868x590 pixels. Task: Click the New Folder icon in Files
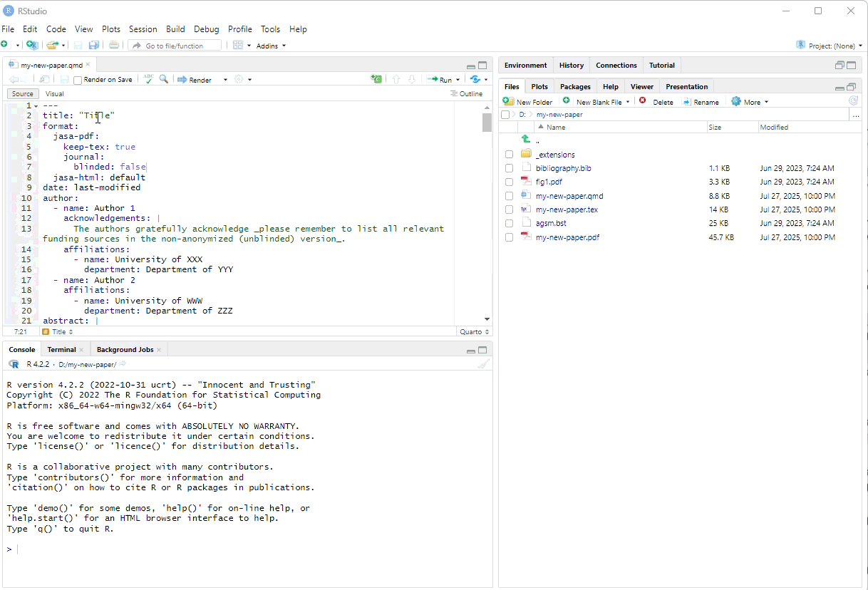click(x=509, y=102)
